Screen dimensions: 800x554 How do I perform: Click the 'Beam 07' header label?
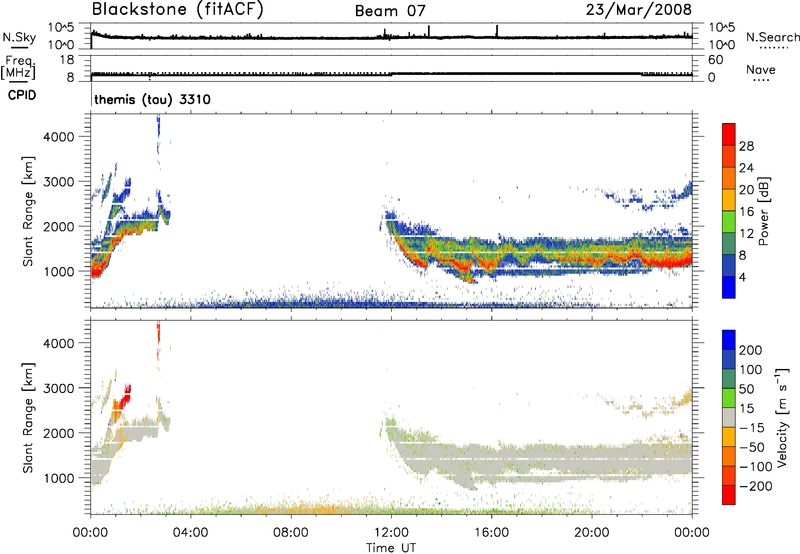tap(390, 11)
